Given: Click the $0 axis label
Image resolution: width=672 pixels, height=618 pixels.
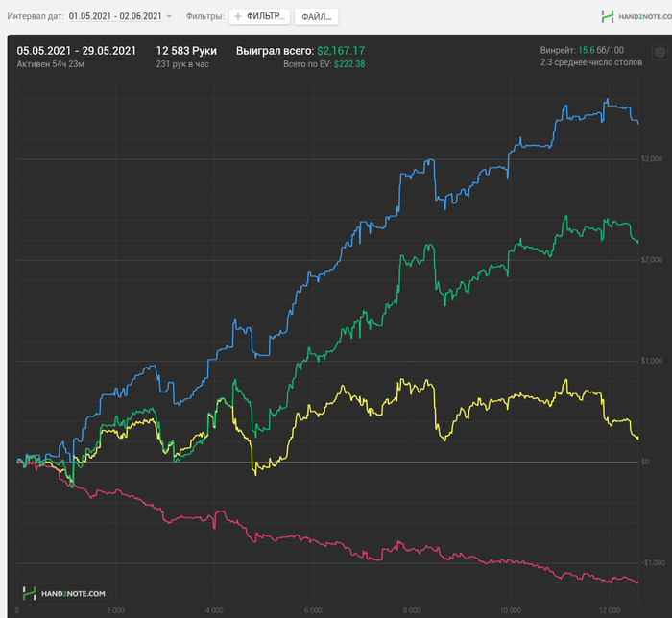Looking at the screenshot, I should [x=645, y=462].
